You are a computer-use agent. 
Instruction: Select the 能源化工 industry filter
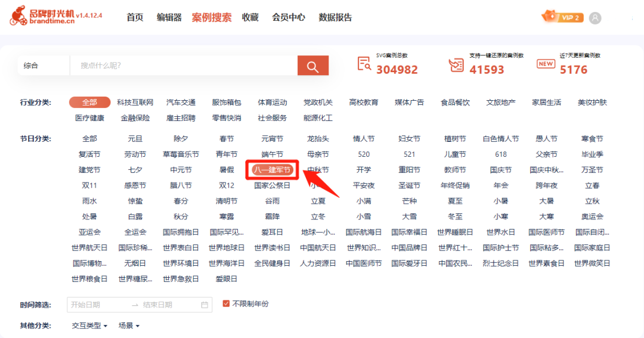click(318, 118)
